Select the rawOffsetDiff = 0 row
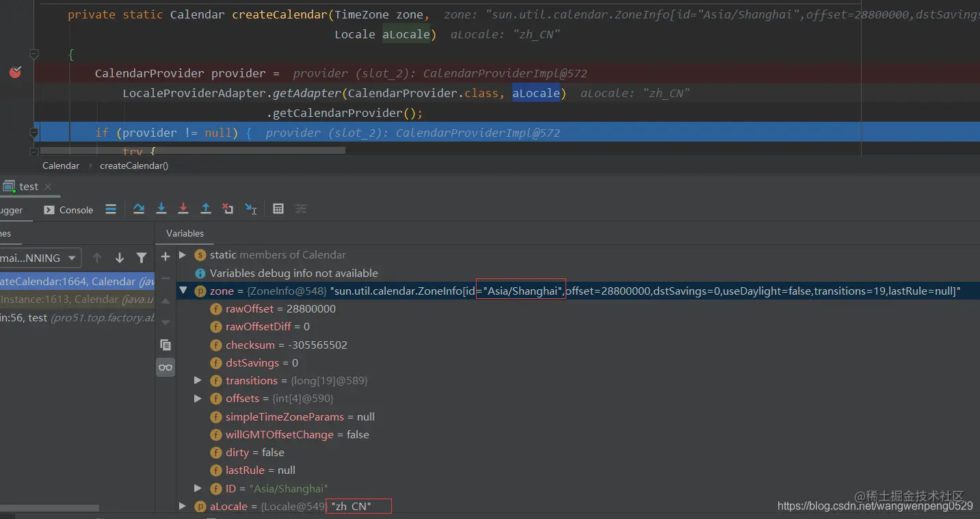Image resolution: width=980 pixels, height=519 pixels. [x=578, y=326]
